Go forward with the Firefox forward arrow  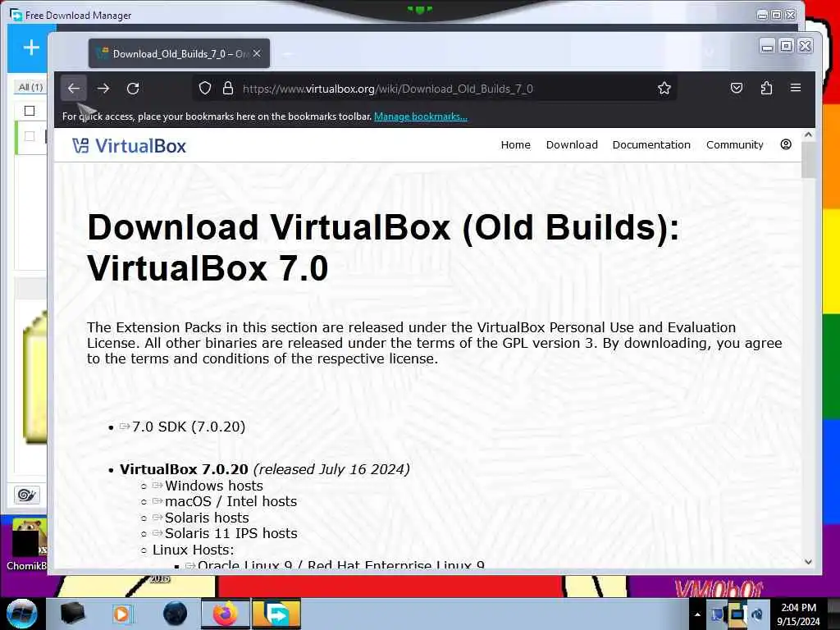(103, 89)
